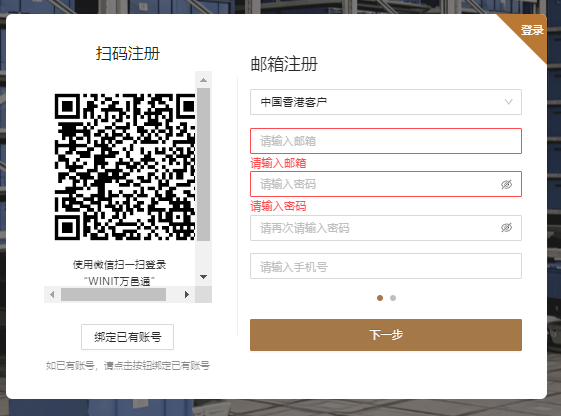
Task: Click the vertical scrollbar thumb beside QR code
Action: (204, 165)
